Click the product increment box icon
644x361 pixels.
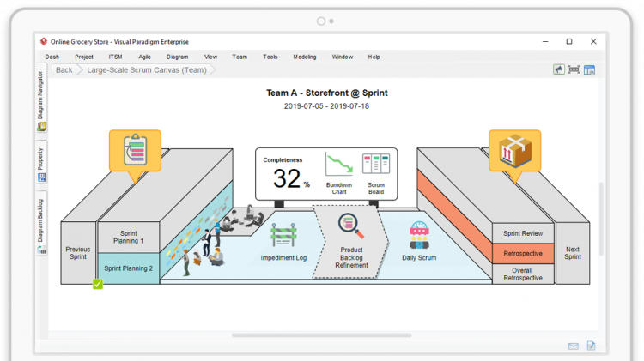click(514, 149)
